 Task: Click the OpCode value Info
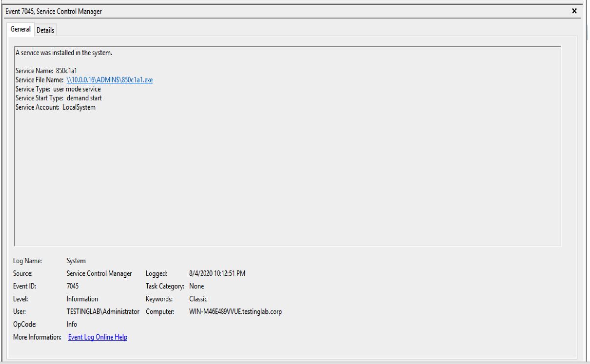pos(72,325)
